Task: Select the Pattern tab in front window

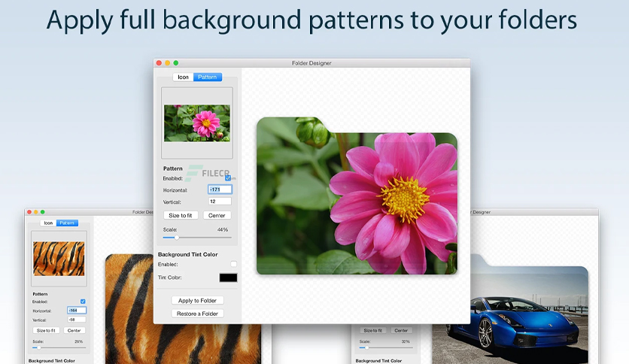Action: tap(208, 77)
